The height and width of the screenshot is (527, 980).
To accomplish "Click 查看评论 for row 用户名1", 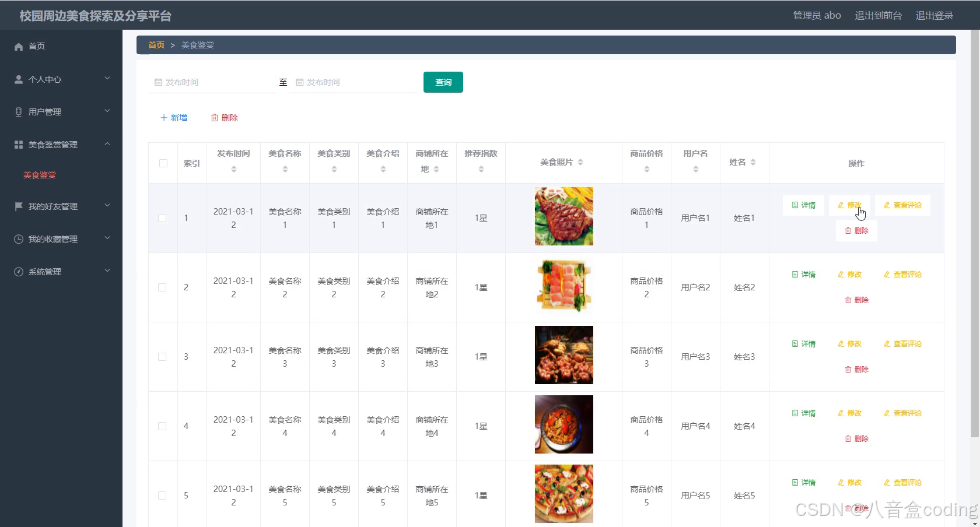I will 903,205.
